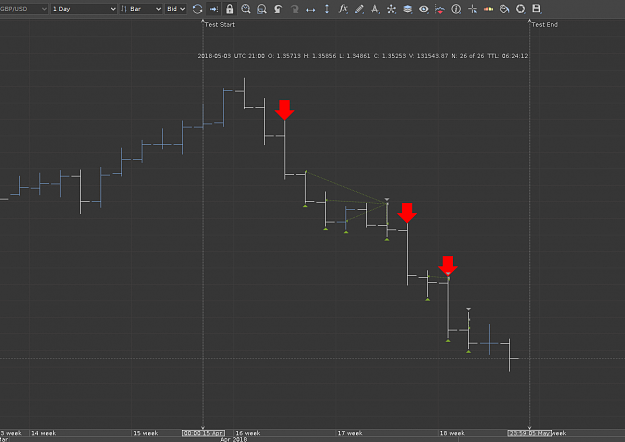Click the OHLC info text line
The width and height of the screenshot is (625, 442).
tap(363, 56)
